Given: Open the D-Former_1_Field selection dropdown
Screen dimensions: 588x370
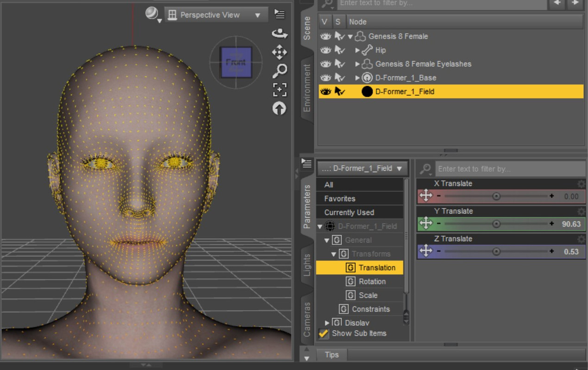Looking at the screenshot, I should pyautogui.click(x=362, y=168).
